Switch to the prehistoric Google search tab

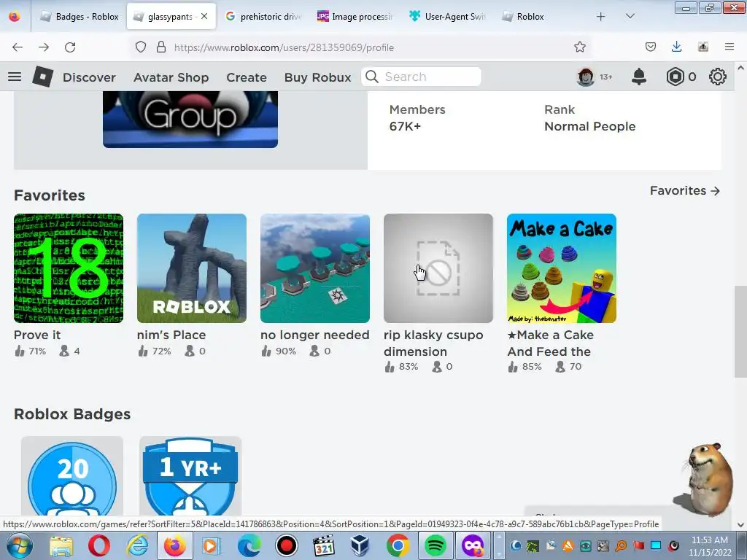tap(263, 17)
